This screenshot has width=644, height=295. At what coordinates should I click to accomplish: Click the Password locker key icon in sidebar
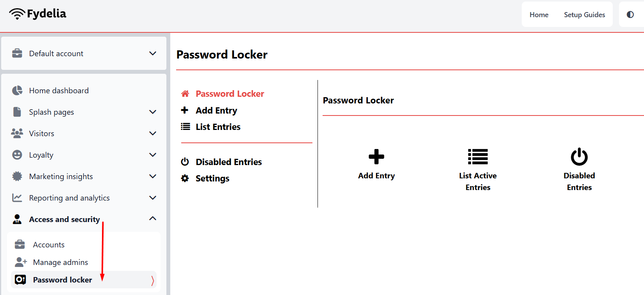click(20, 279)
